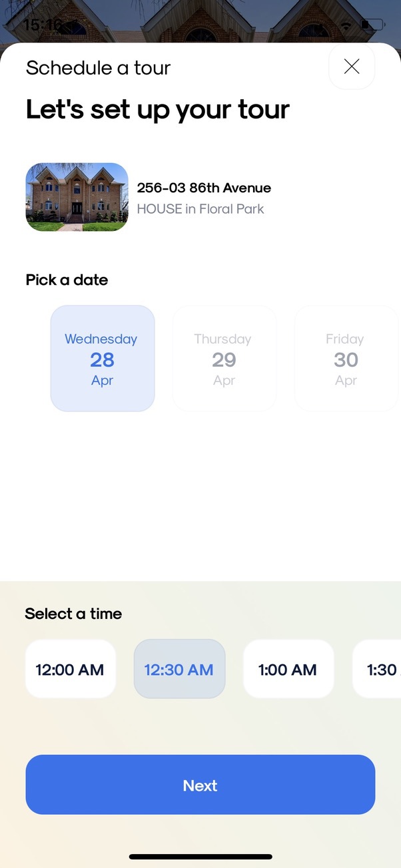Select Wednesday 28 Apr date card
The width and height of the screenshot is (401, 868).
(103, 358)
